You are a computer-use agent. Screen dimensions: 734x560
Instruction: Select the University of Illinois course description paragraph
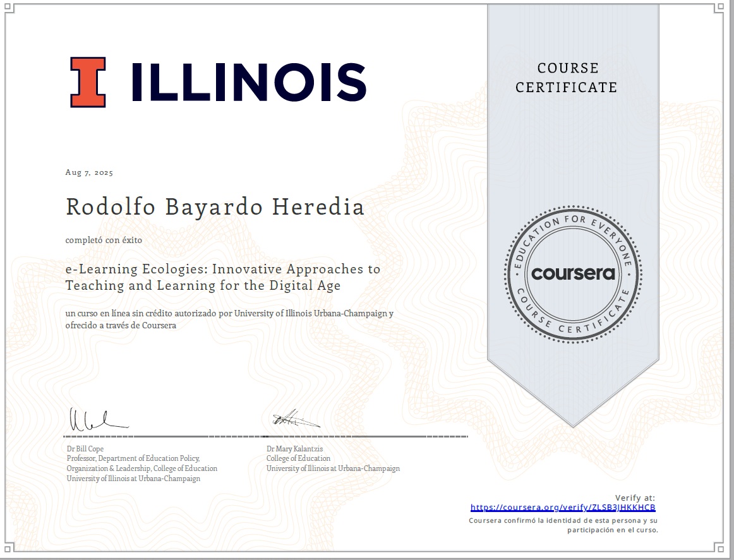pos(229,318)
